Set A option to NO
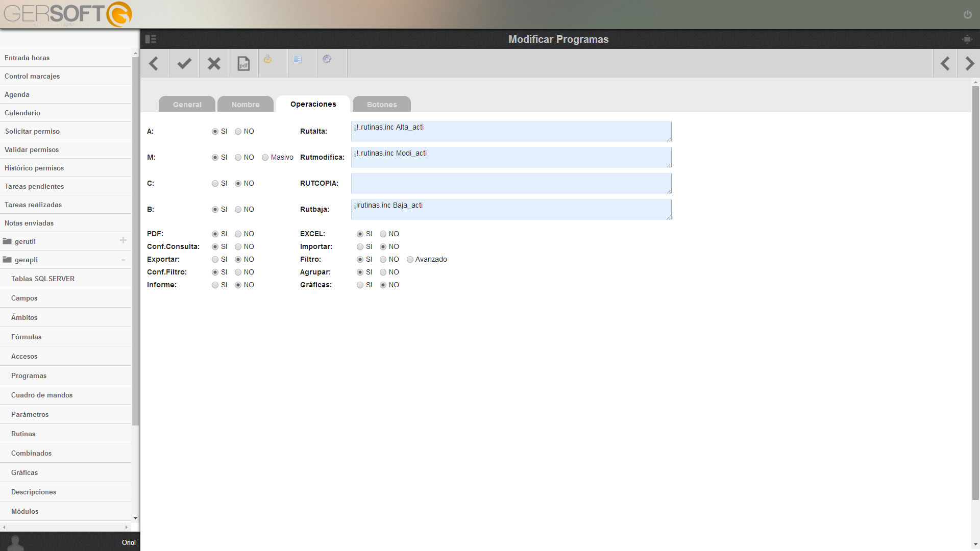This screenshot has height=551, width=980. [238, 132]
